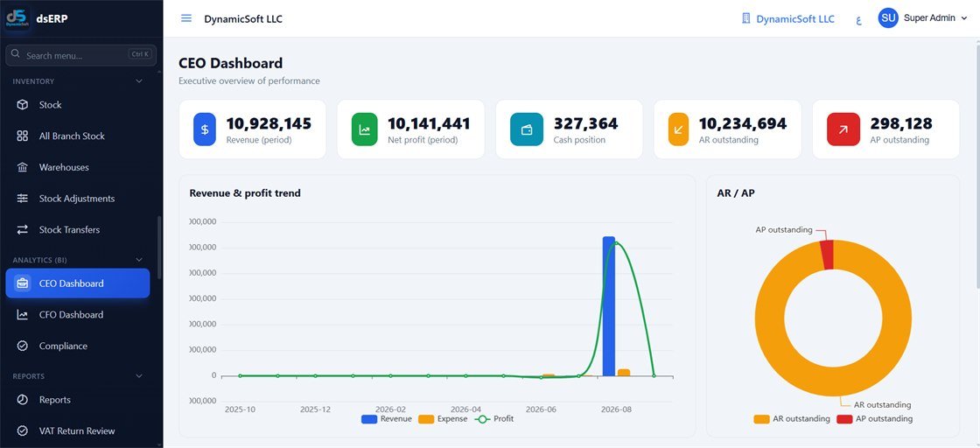Collapse the ANALYTICS (BI) section chevron
The height and width of the screenshot is (448, 980).
coord(139,260)
